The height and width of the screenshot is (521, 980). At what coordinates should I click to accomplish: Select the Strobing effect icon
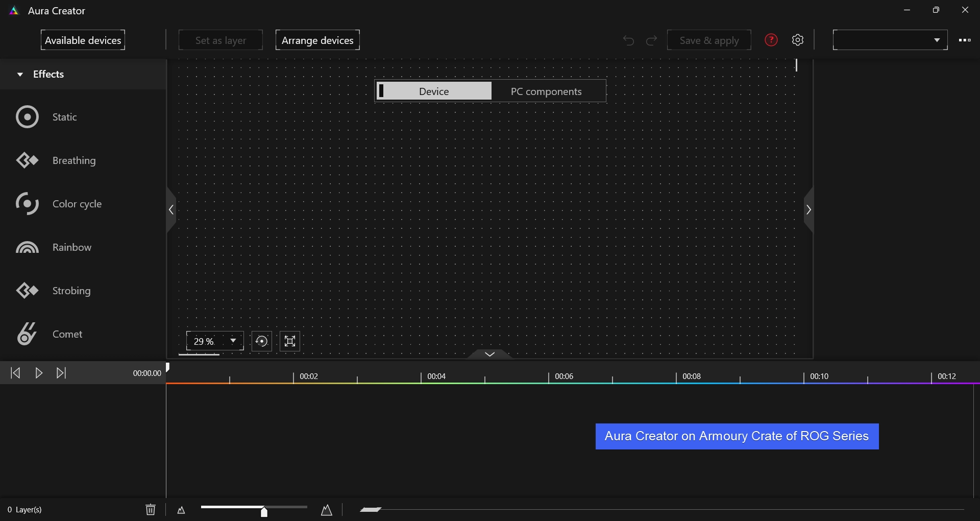point(27,291)
